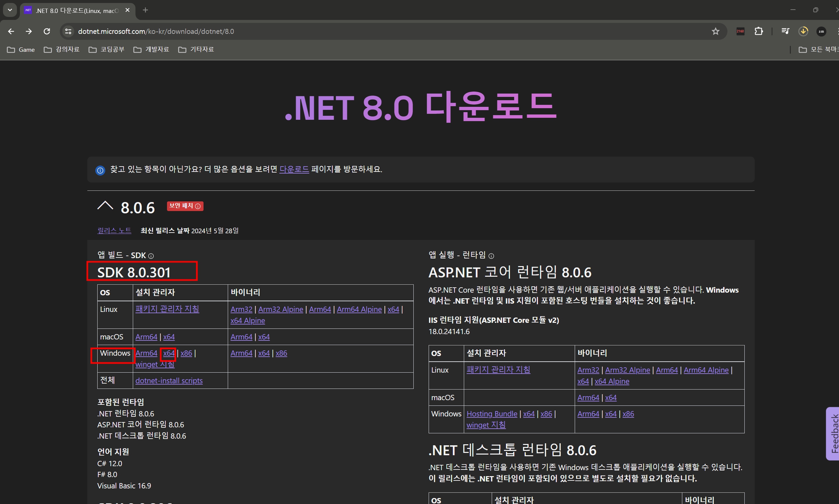Open the profile avatar icon
This screenshot has width=839, height=504.
(821, 31)
